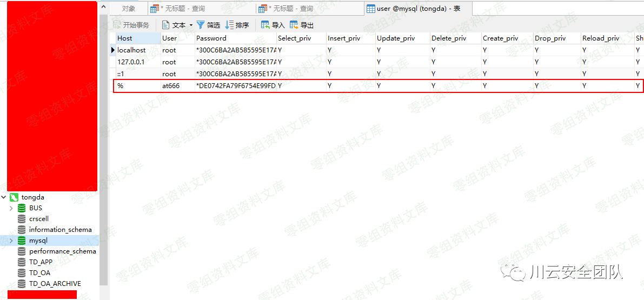
Task: Expand the BUS database node
Action: (11, 208)
